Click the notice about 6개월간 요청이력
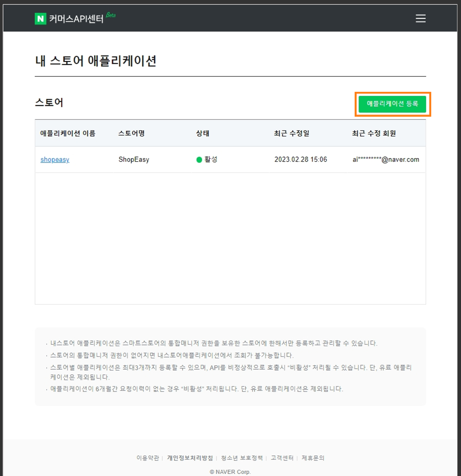461x476 pixels. 197,389
